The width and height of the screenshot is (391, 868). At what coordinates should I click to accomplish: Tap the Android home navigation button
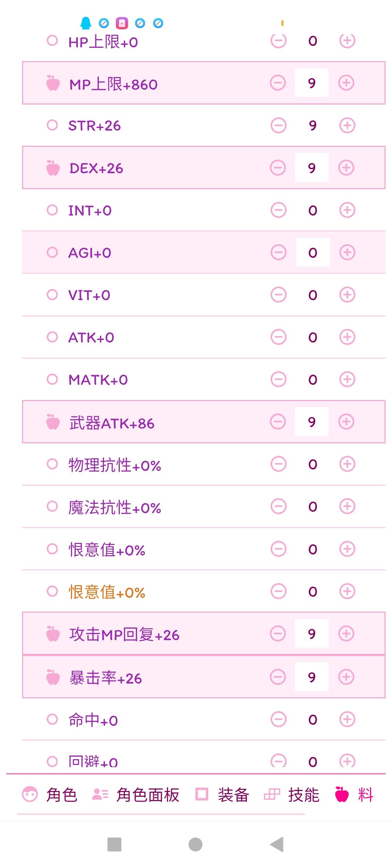[195, 844]
